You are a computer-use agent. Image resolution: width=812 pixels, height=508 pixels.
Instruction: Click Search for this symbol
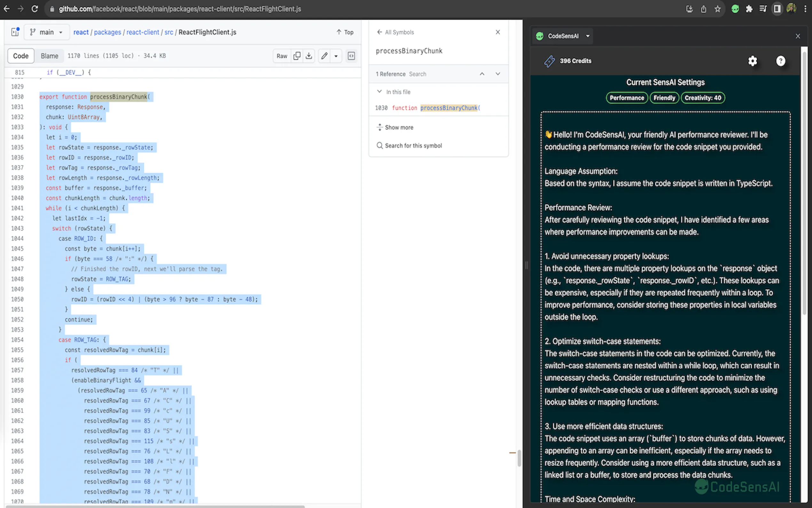click(x=413, y=146)
